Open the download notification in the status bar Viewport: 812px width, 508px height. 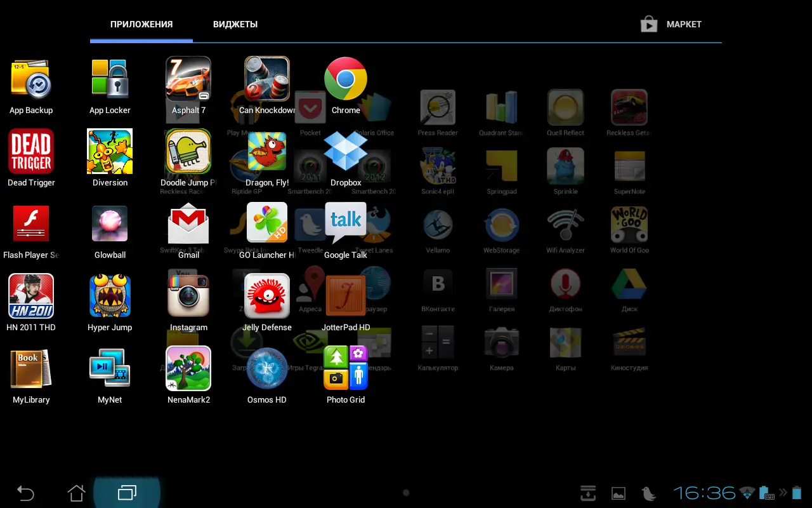588,493
